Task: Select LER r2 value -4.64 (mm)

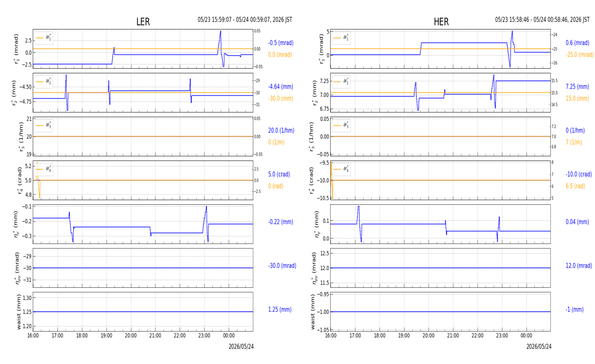Action: coord(281,87)
